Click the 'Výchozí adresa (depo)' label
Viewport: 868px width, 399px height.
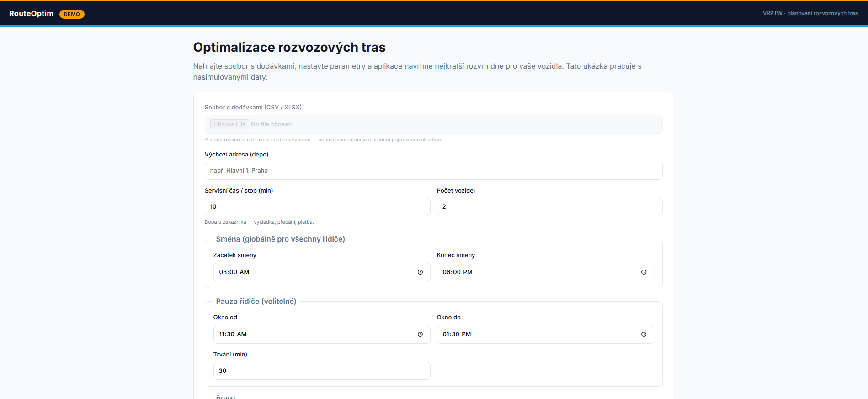[x=236, y=155]
